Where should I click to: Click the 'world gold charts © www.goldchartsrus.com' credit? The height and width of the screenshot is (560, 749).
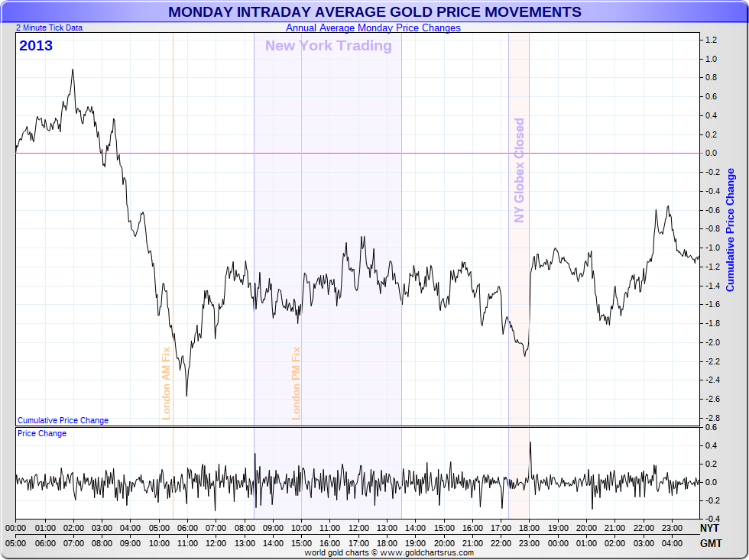pyautogui.click(x=389, y=553)
